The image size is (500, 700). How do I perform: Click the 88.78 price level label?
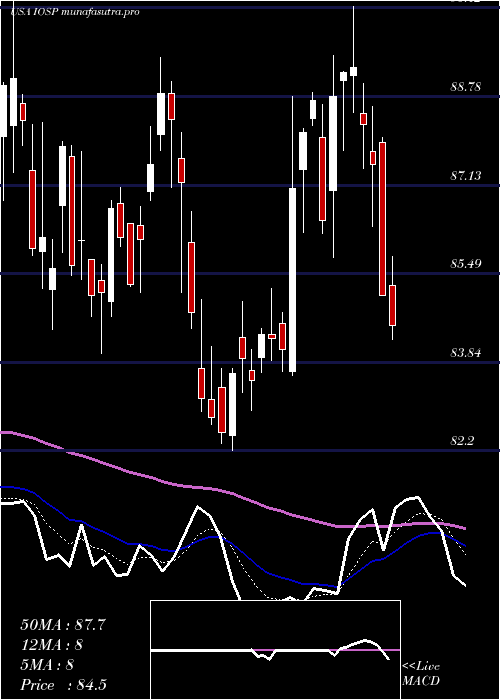tap(465, 87)
